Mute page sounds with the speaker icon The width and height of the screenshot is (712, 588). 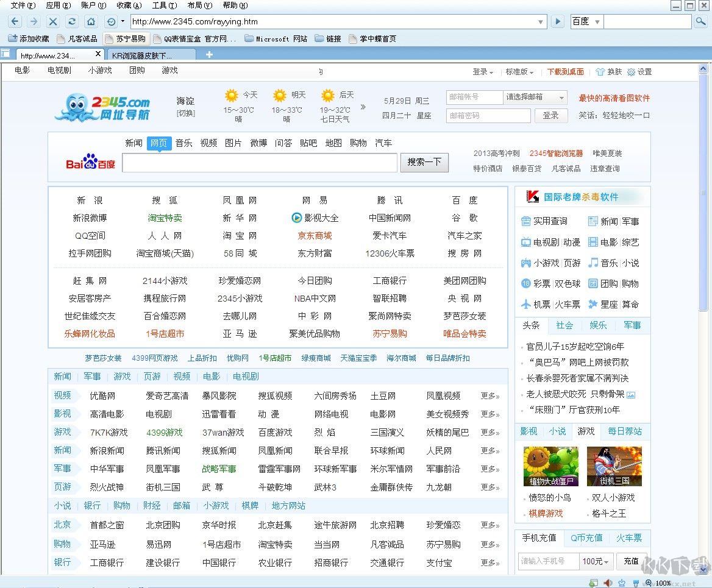click(x=607, y=583)
